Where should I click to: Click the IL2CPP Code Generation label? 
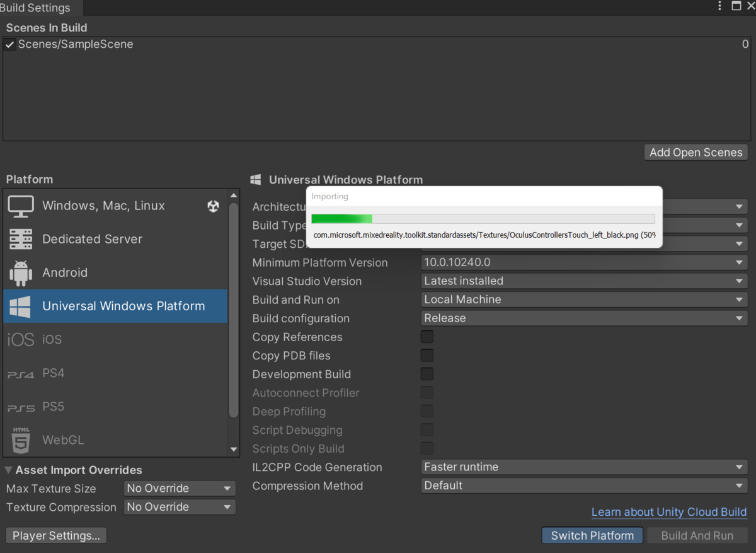click(318, 467)
